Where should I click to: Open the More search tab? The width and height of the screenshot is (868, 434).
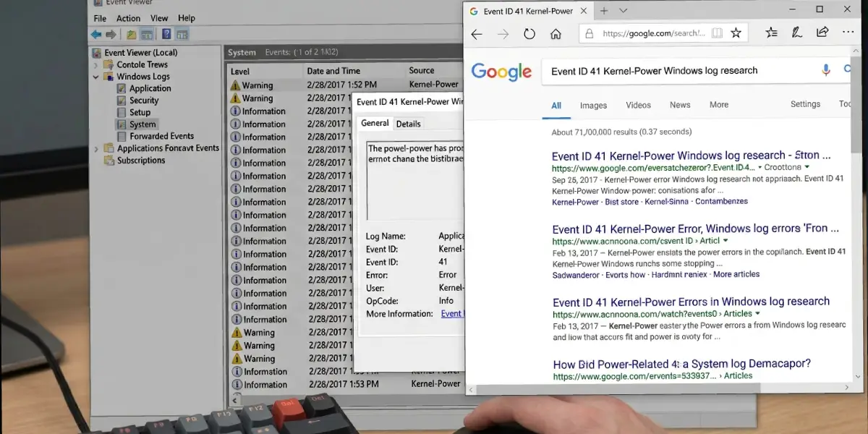point(719,105)
